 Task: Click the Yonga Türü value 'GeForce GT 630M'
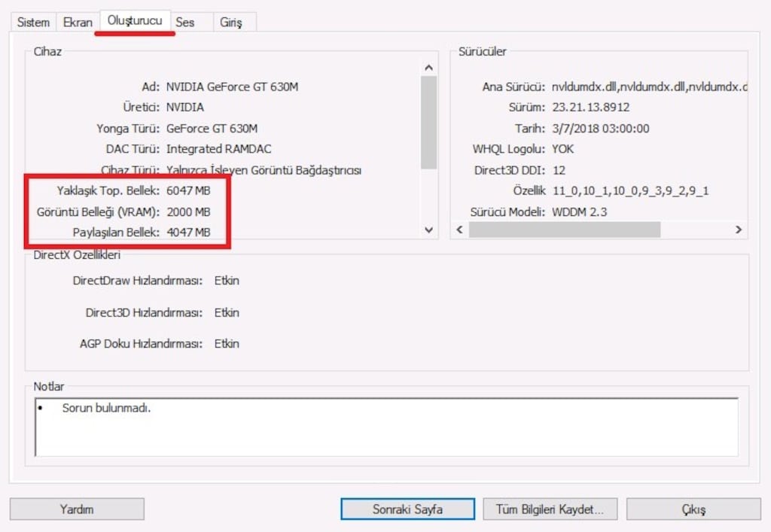pos(212,129)
